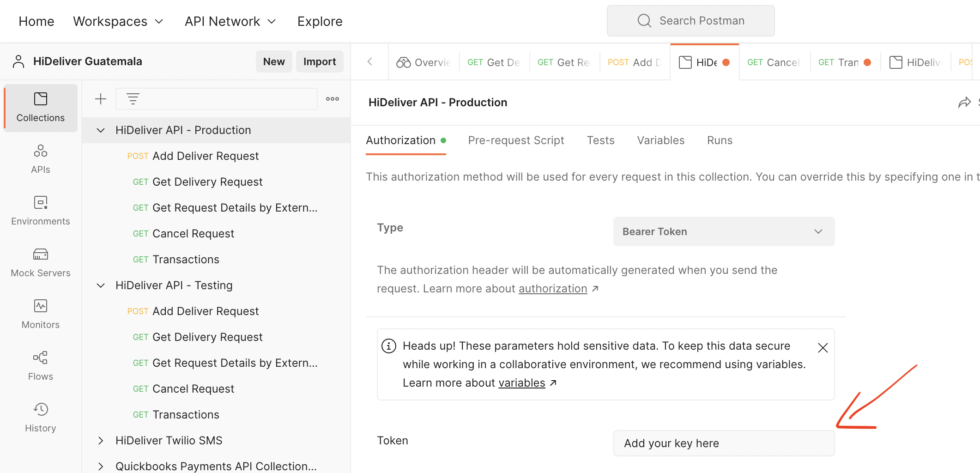This screenshot has height=473, width=980.
Task: Go to the Home page
Action: [36, 21]
